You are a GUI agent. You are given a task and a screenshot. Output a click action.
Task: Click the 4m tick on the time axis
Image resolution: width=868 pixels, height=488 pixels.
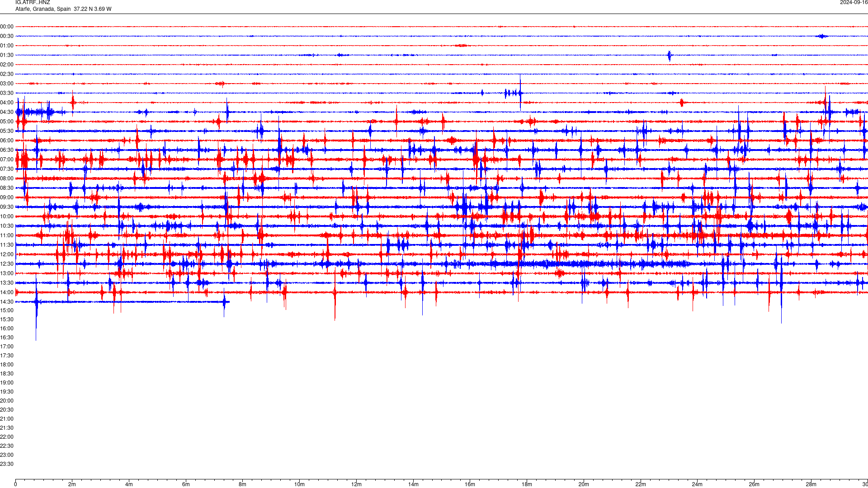tap(129, 484)
